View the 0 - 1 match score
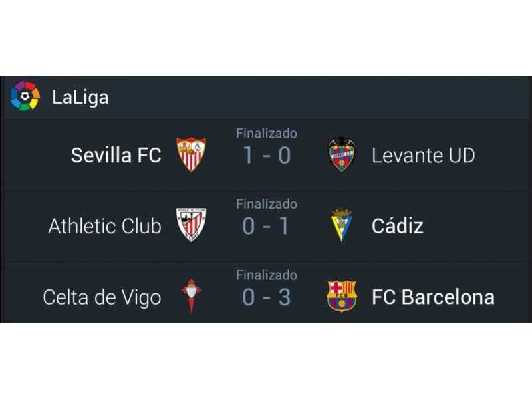The image size is (532, 399). coord(266,226)
